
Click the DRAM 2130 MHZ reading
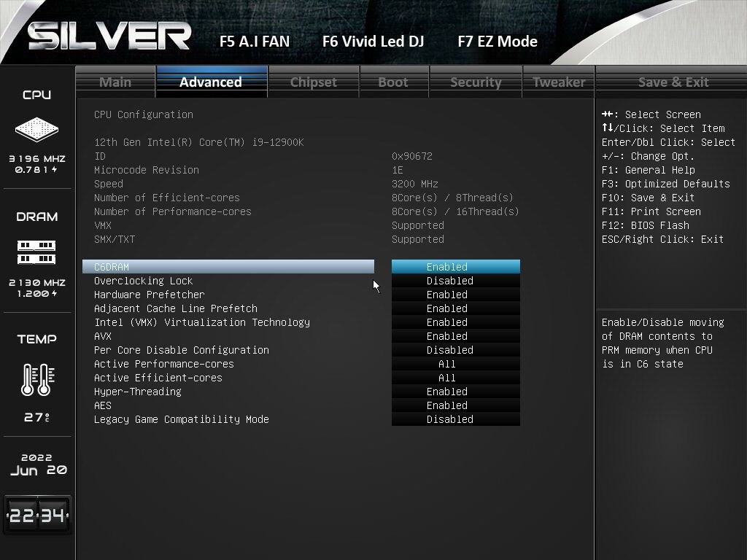37,282
